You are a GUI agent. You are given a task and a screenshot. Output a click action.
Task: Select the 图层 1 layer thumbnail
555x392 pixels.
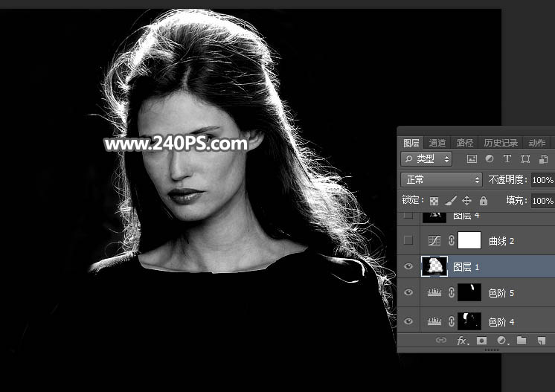(434, 266)
